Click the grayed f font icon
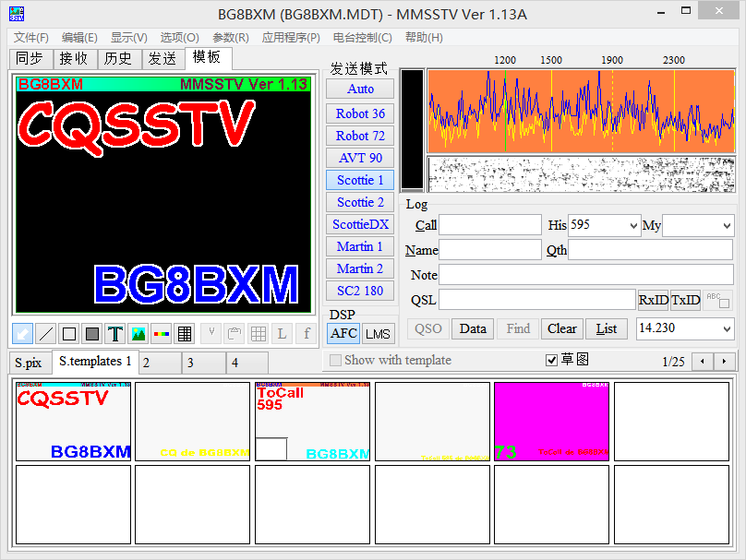The width and height of the screenshot is (746, 560). (x=307, y=334)
